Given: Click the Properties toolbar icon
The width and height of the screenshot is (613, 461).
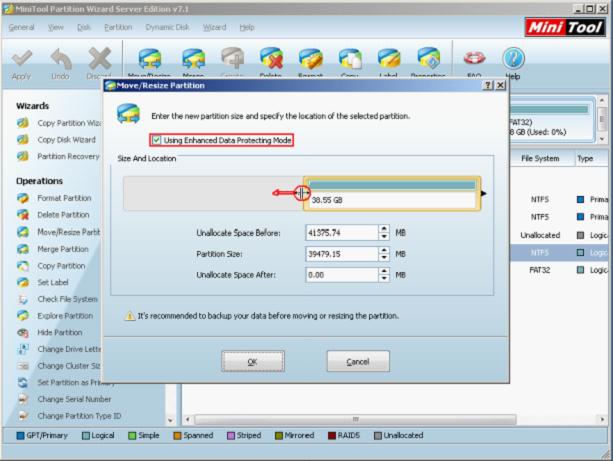Looking at the screenshot, I should [x=428, y=59].
